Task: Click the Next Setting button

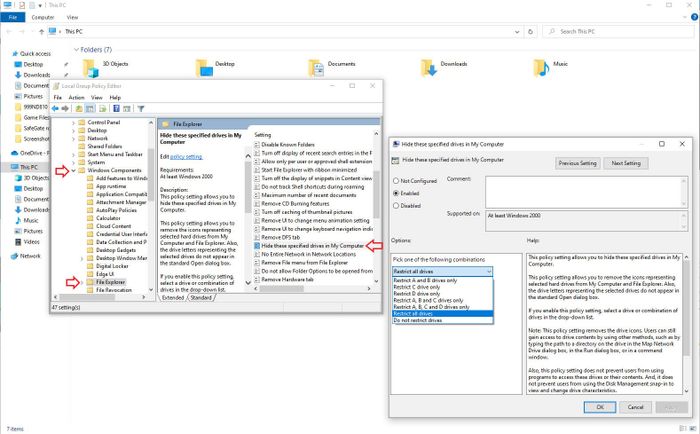Action: 626,163
